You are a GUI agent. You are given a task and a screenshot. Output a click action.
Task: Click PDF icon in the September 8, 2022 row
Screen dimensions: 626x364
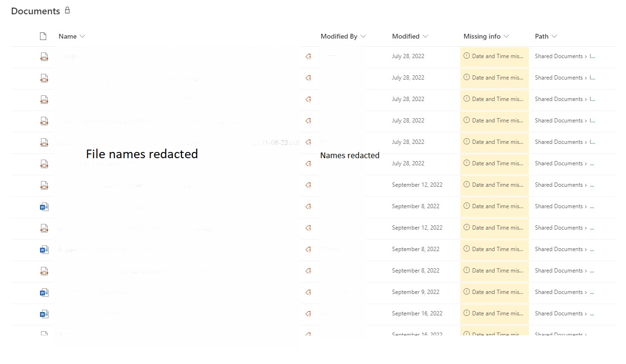point(44,271)
